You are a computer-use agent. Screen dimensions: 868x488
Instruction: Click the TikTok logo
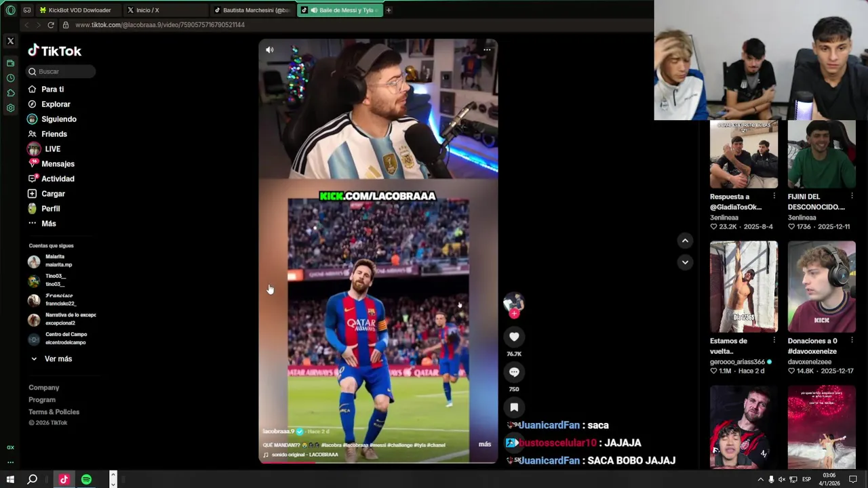[x=54, y=51]
